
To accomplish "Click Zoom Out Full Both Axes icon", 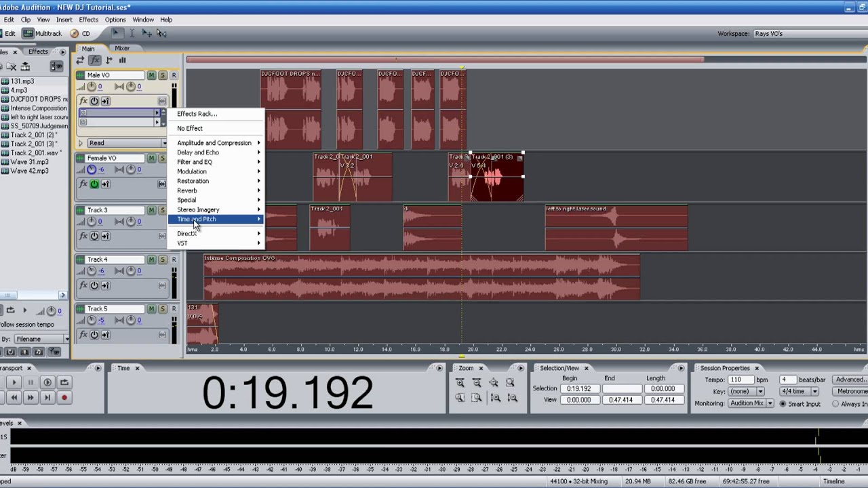I will tap(494, 383).
